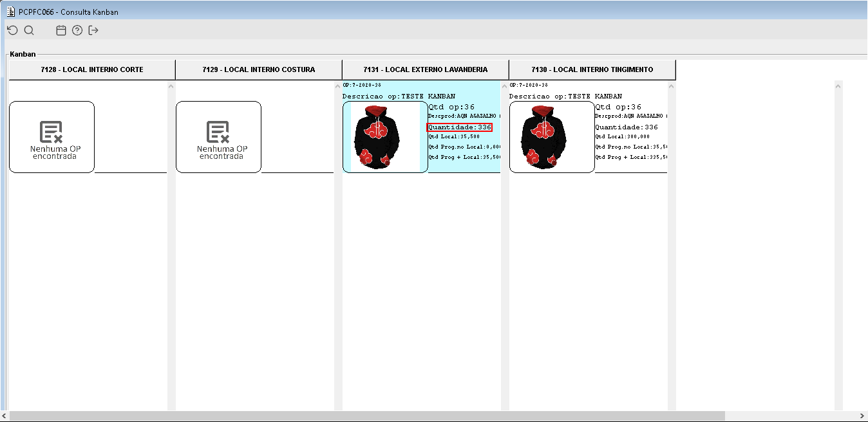Click the magnifier search toolbar icon

[29, 30]
